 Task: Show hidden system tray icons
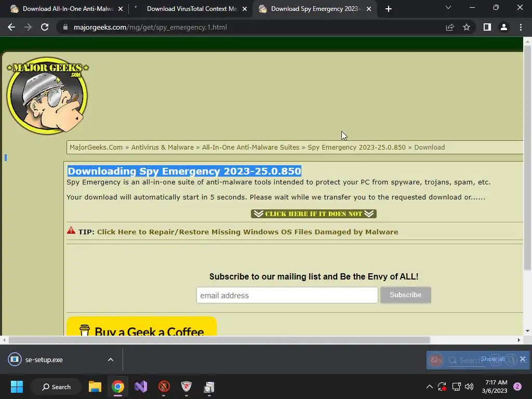tap(429, 387)
